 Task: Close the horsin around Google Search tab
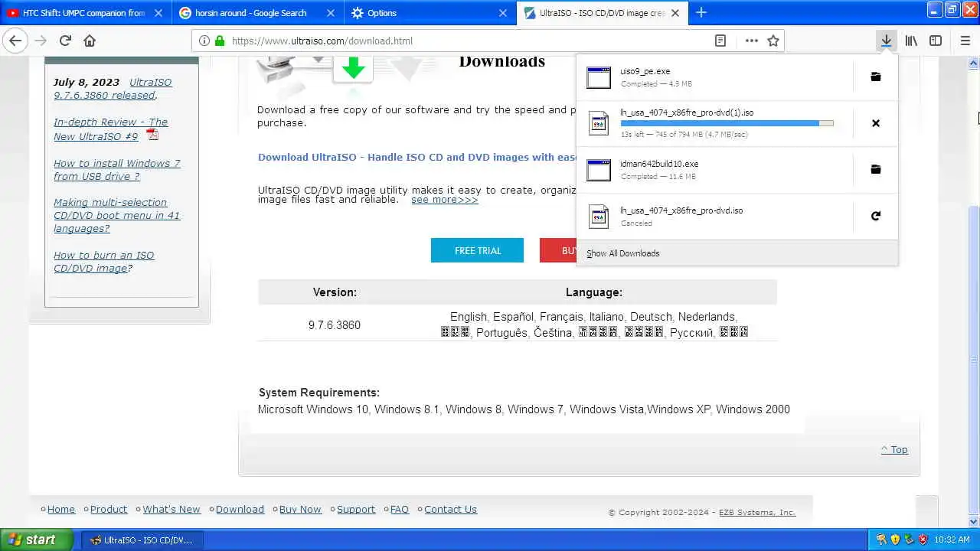pyautogui.click(x=330, y=13)
